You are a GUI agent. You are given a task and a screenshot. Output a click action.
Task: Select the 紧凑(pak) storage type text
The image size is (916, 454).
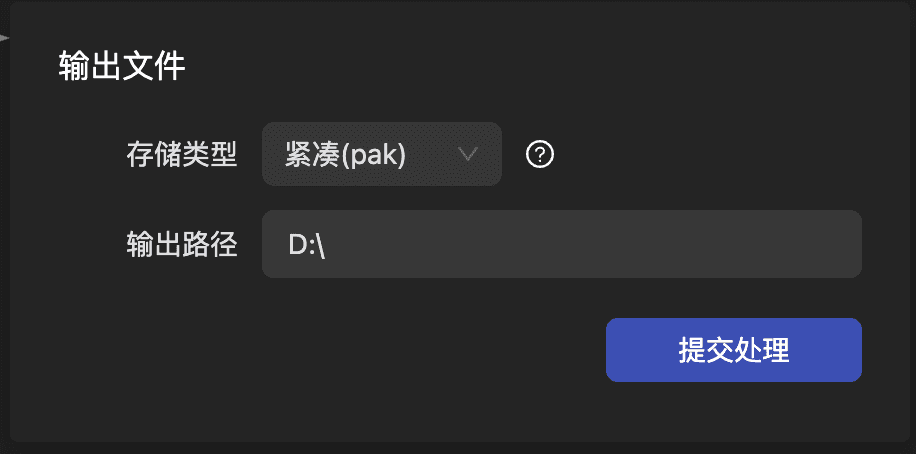click(x=345, y=155)
